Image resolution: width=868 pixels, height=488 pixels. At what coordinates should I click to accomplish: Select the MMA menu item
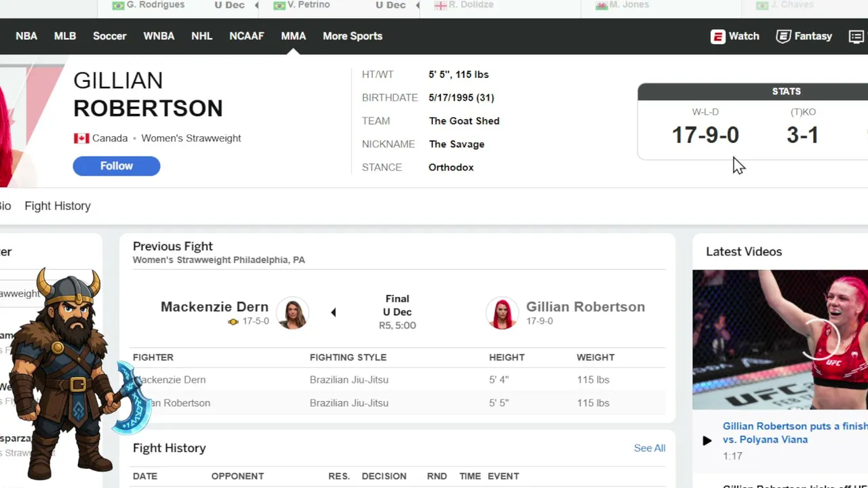coord(294,36)
